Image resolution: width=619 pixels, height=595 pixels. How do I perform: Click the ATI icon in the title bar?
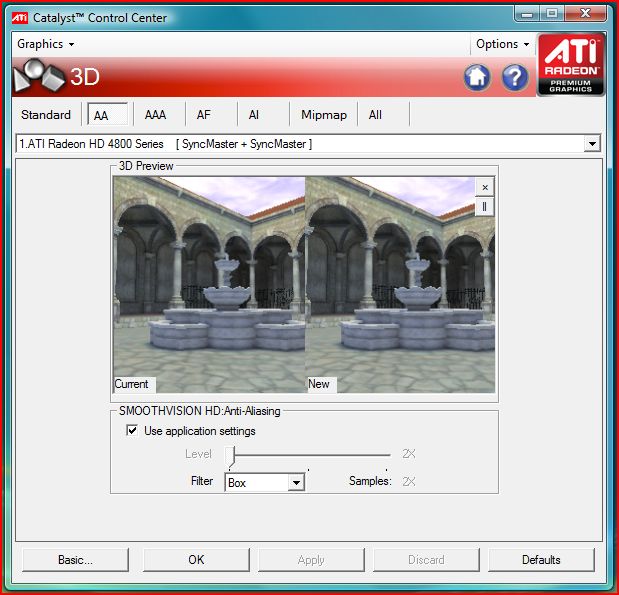tap(20, 18)
